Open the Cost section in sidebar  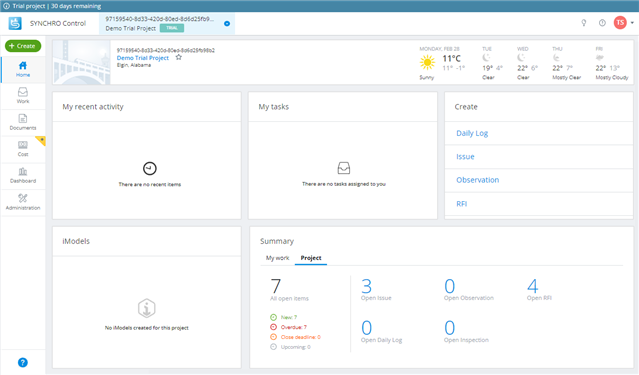click(23, 149)
